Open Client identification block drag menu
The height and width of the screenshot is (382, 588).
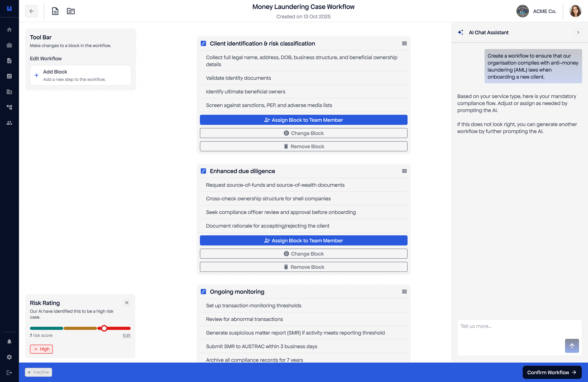[404, 43]
